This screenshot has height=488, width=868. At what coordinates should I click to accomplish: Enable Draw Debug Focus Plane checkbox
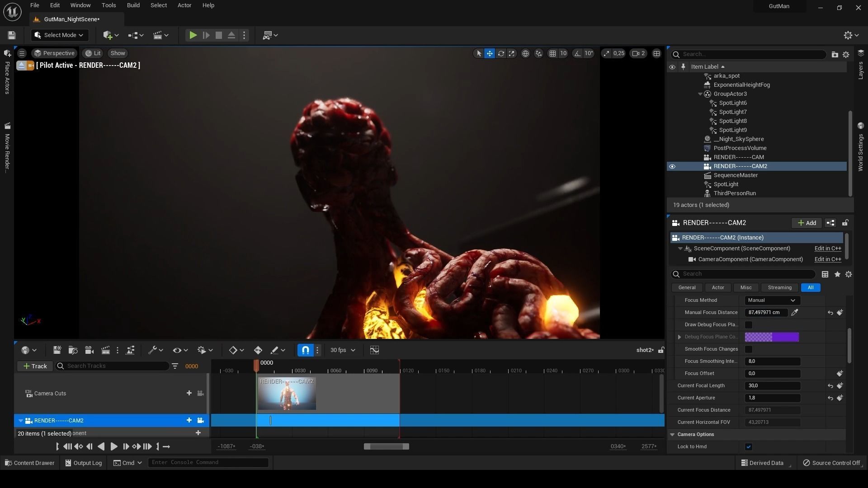coord(749,325)
